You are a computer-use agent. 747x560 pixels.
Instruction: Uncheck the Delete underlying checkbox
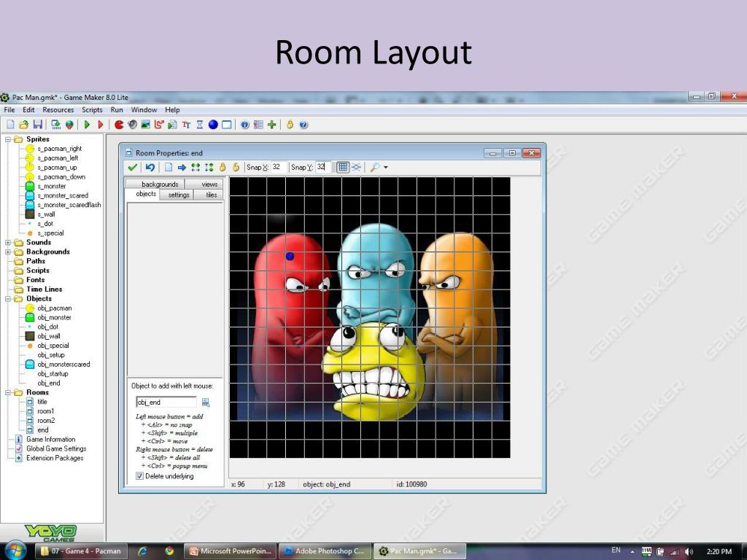(x=139, y=475)
